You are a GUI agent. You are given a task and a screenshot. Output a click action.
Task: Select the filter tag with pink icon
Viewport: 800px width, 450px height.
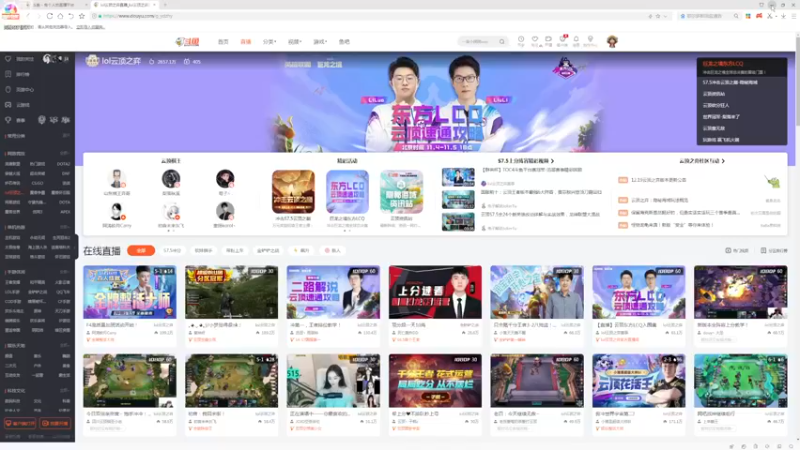333,251
